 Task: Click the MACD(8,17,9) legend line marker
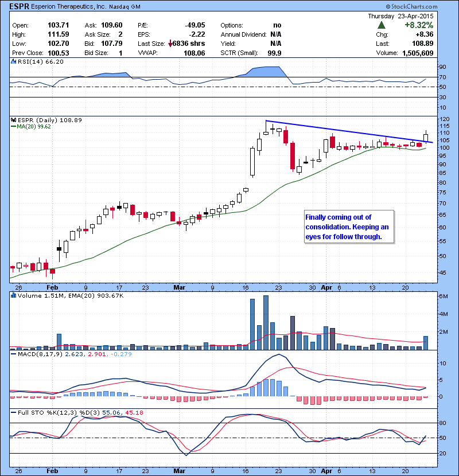[x=13, y=354]
